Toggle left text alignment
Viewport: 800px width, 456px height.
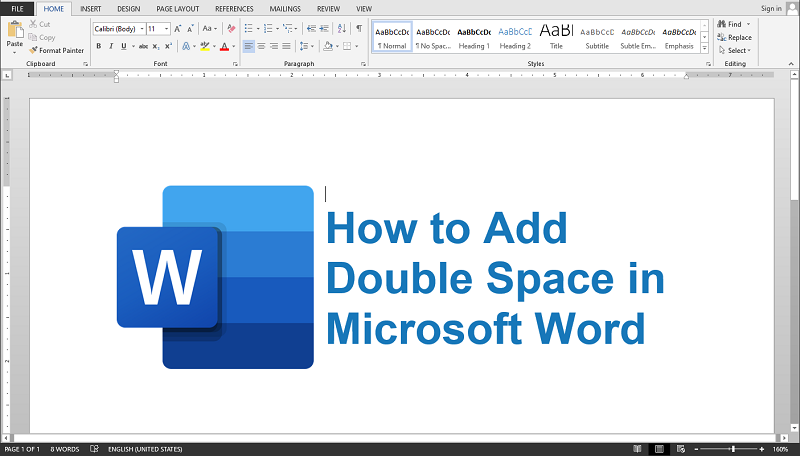pos(248,46)
